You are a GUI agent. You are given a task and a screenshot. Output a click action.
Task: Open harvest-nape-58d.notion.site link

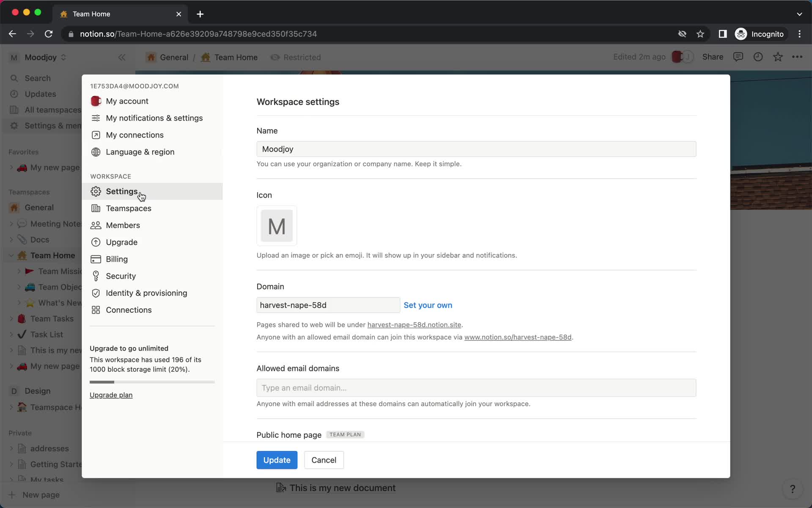point(414,325)
